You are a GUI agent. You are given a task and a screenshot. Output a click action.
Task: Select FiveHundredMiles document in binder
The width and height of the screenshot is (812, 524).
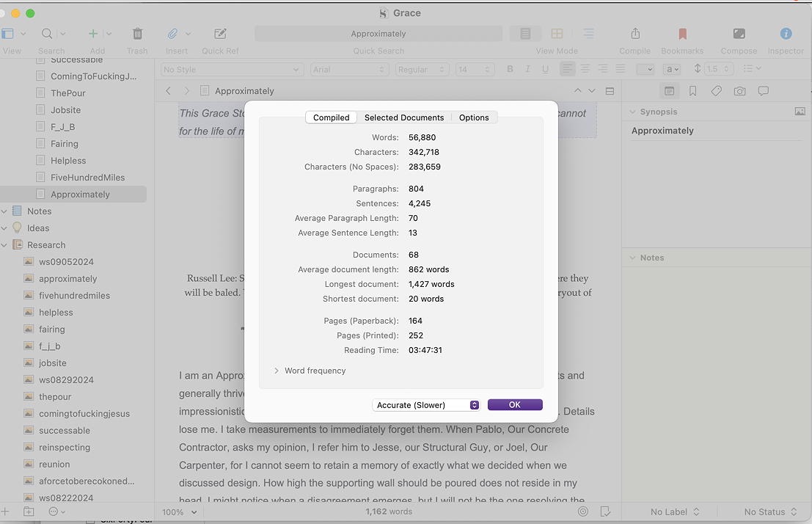coord(87,178)
